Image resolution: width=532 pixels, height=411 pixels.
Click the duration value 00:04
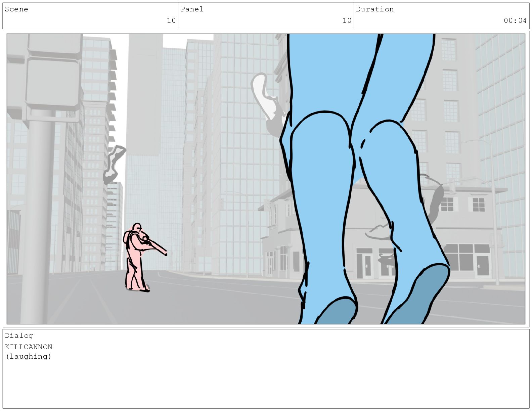tap(515, 20)
